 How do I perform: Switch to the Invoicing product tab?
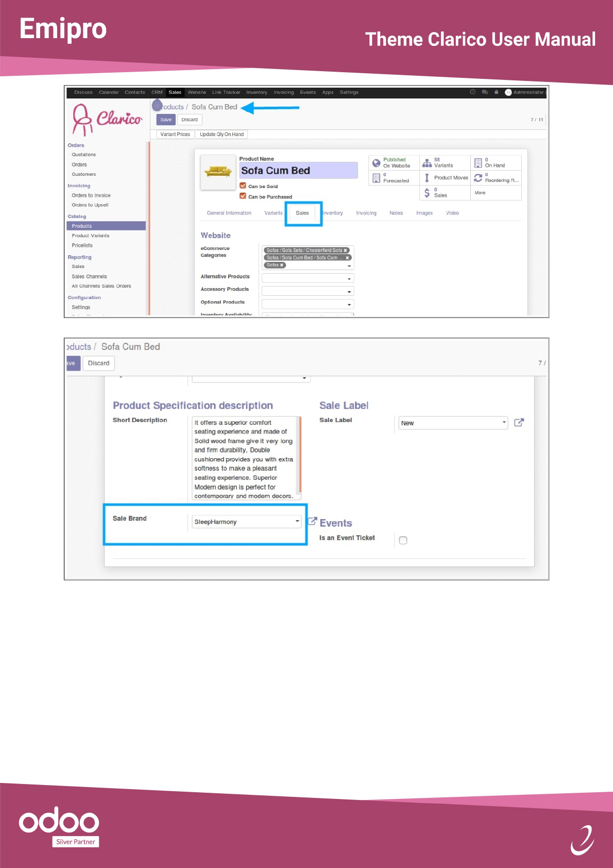pyautogui.click(x=366, y=213)
